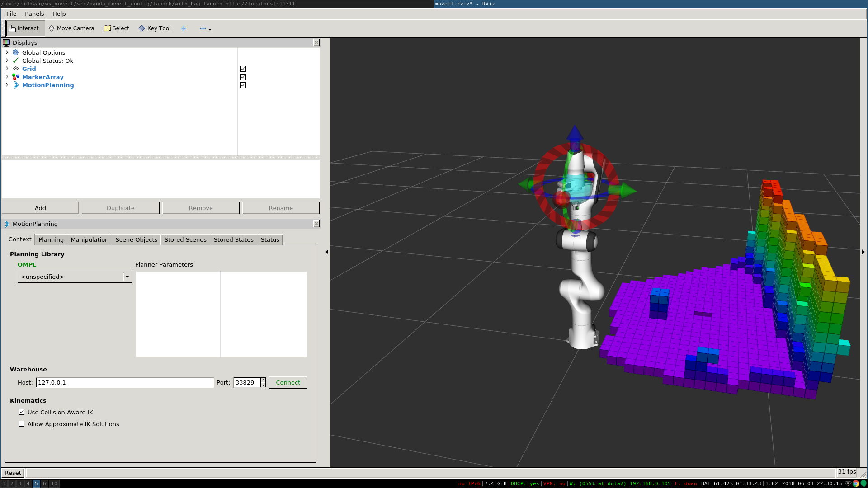This screenshot has height=488, width=868.
Task: Enable Allow Approximate IK Solutions
Action: click(x=21, y=424)
